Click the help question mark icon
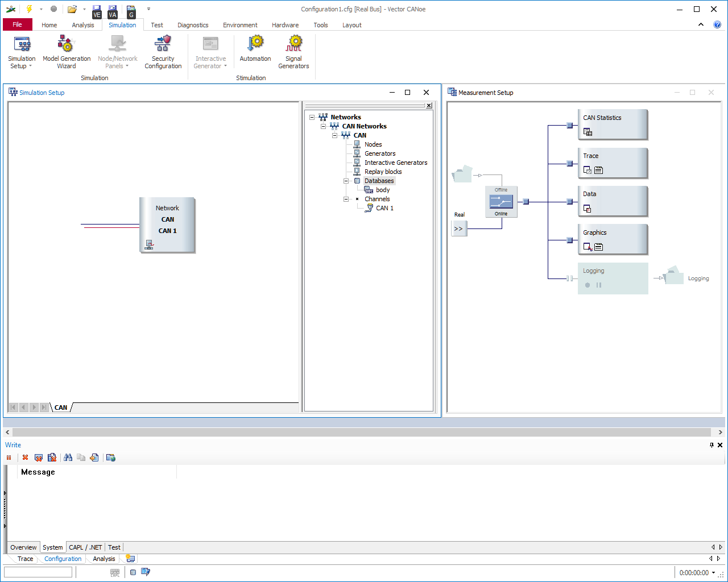Screen dimensions: 728x582 (717, 24)
